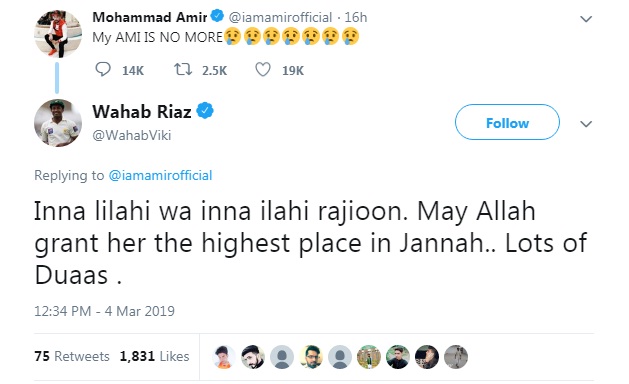The image size is (629, 384).
Task: Click the first liker avatar in the row
Action: click(224, 357)
